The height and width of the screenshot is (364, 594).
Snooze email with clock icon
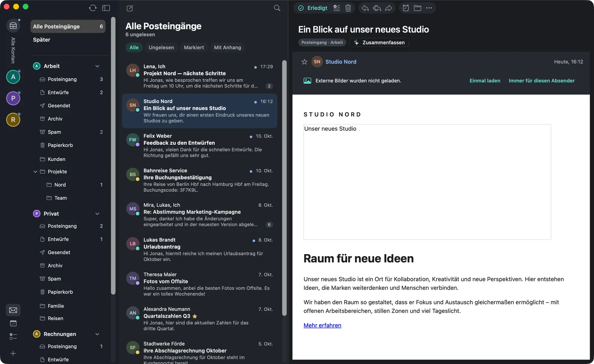(406, 8)
